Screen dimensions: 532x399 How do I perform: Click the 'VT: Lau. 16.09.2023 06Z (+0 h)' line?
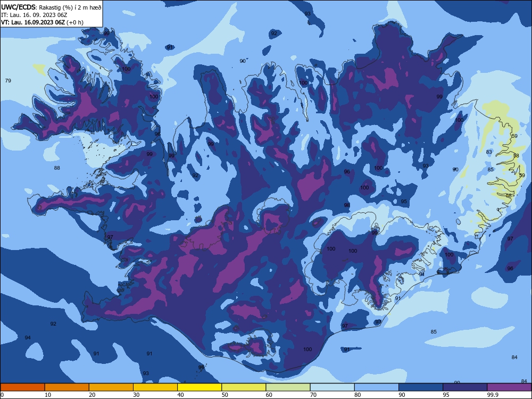[x=42, y=22]
